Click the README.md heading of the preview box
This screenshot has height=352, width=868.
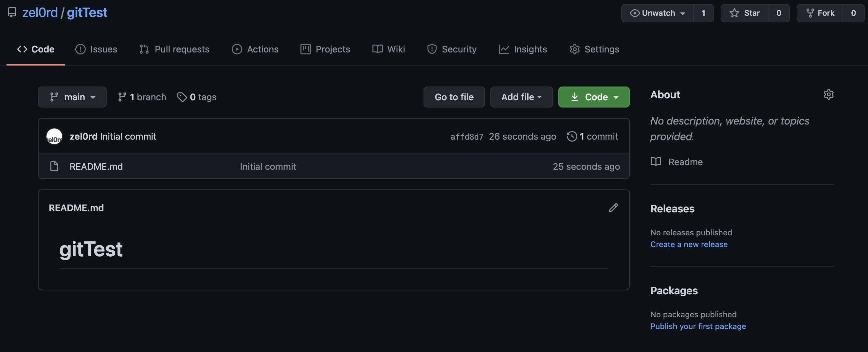76,208
